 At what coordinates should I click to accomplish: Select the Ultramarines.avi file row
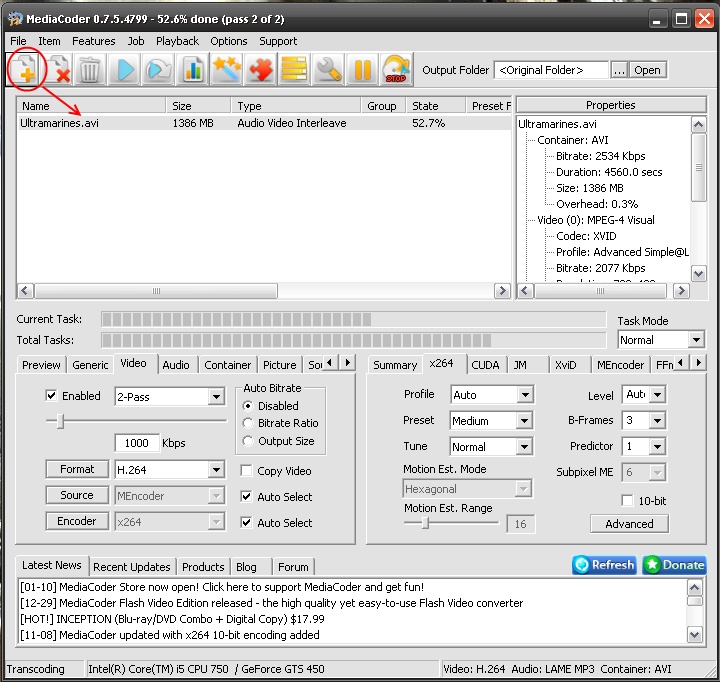(x=264, y=123)
